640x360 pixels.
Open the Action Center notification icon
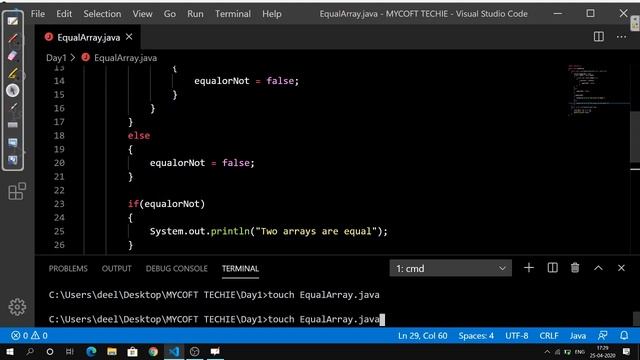(x=626, y=352)
